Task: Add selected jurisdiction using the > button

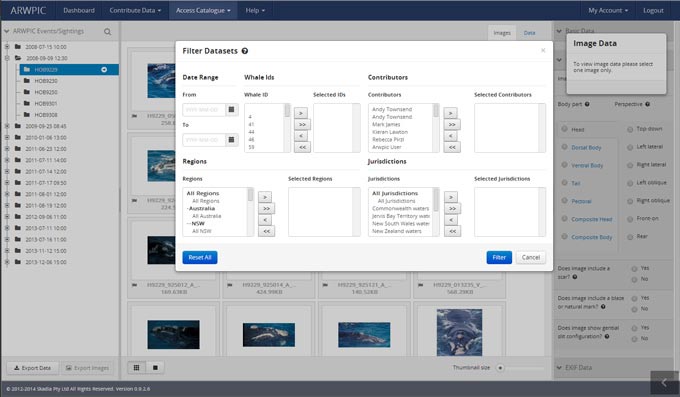Action: coord(451,197)
